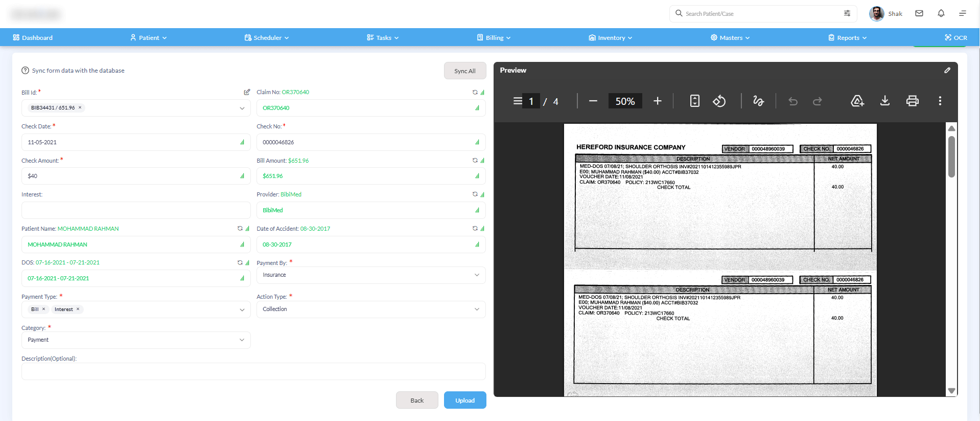Click the Sync All button
The width and height of the screenshot is (980, 421).
click(465, 71)
